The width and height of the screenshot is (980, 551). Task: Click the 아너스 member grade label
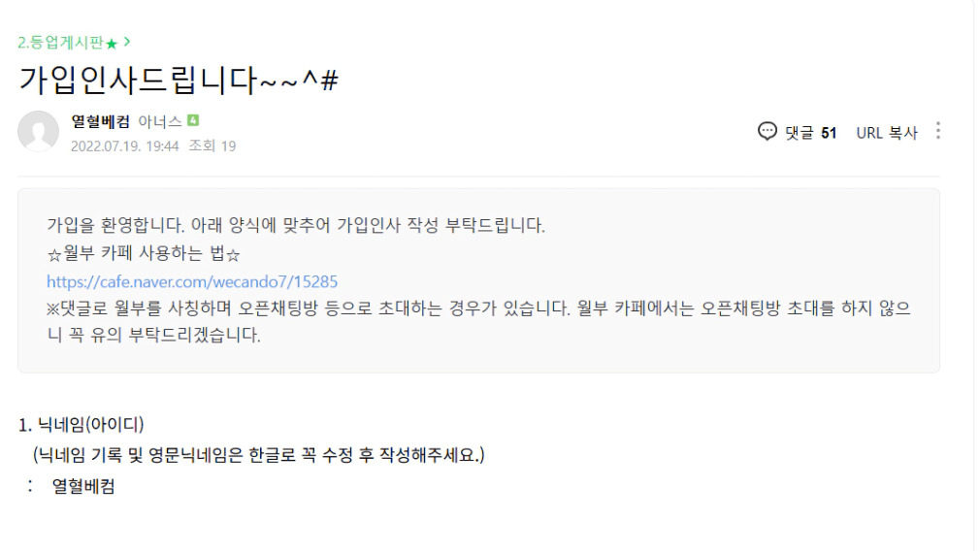click(x=160, y=121)
